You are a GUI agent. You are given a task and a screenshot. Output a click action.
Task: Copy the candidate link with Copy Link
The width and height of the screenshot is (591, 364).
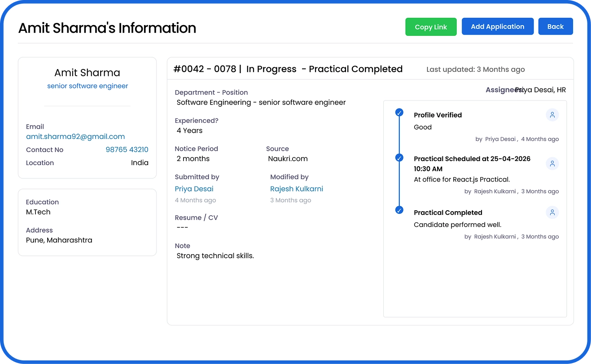tap(431, 27)
